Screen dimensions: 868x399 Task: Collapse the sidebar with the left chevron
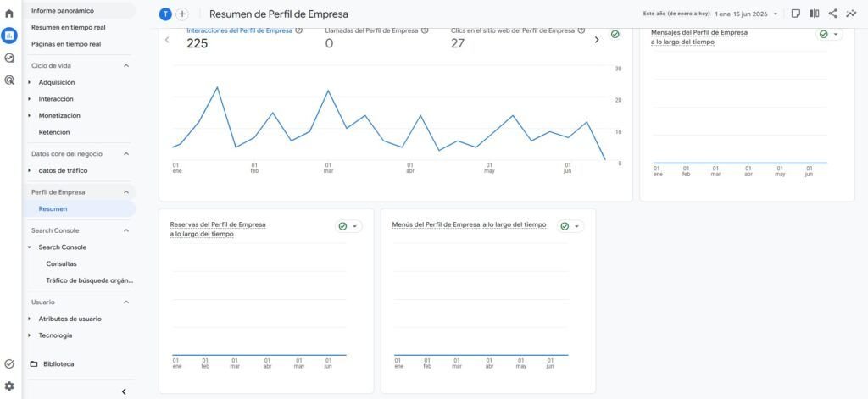[x=124, y=392]
